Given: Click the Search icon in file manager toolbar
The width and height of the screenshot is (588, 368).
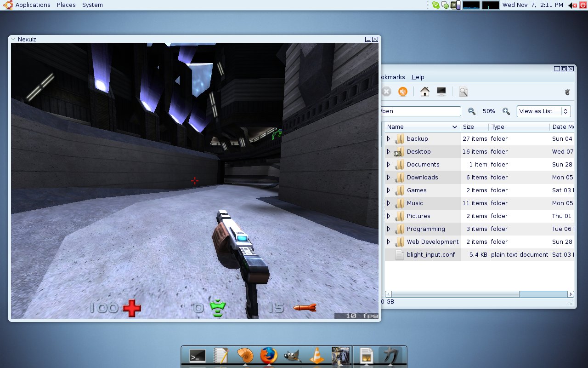Looking at the screenshot, I should (x=463, y=92).
